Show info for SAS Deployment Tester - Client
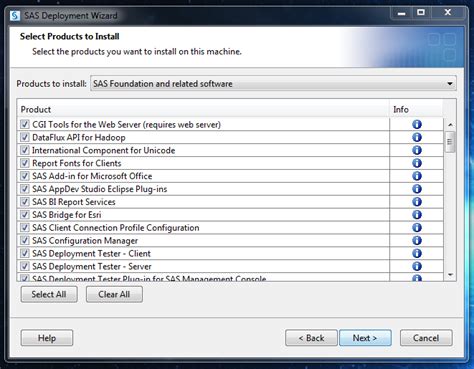Viewport: 474px width, 369px height. point(417,253)
